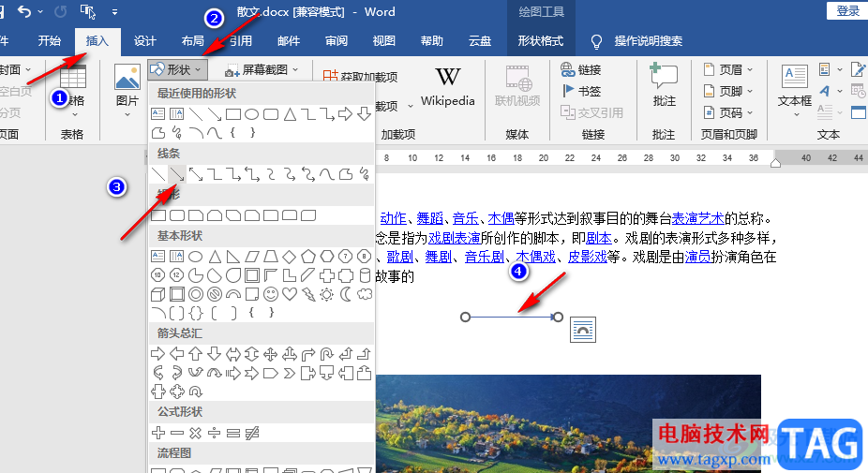The width and height of the screenshot is (868, 473).
Task: Click the 操作说明搜索 search box
Action: tap(648, 41)
